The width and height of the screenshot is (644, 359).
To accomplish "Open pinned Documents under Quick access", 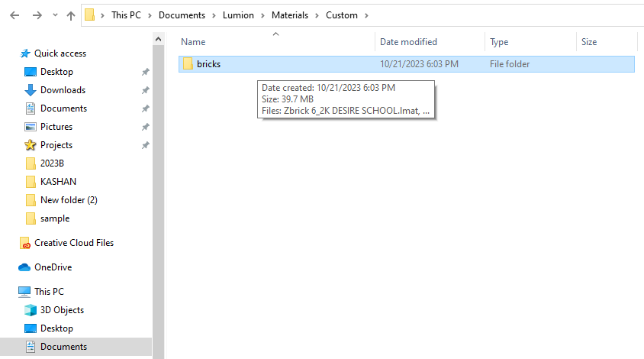I will click(x=63, y=108).
